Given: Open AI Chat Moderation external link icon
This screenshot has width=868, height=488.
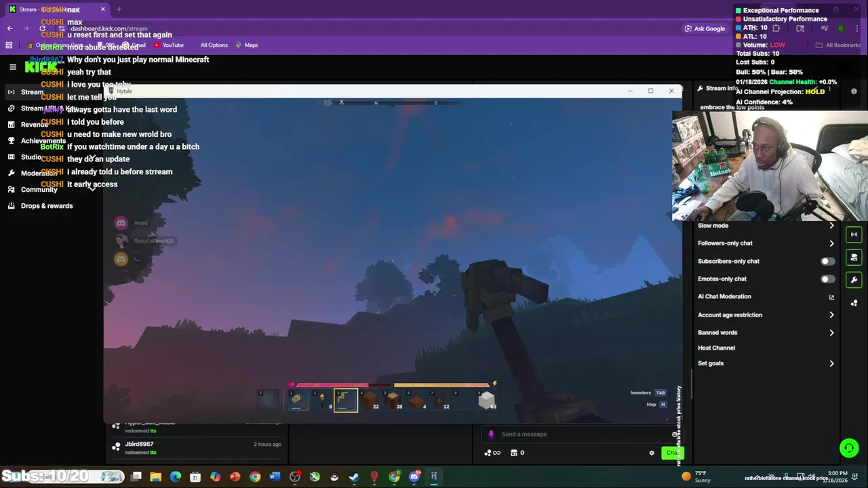Looking at the screenshot, I should tap(831, 297).
